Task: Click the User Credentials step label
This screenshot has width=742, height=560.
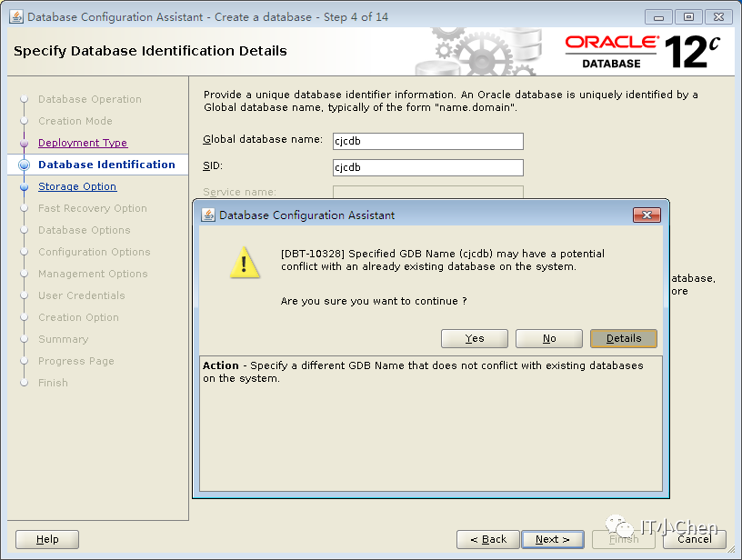Action: coord(82,295)
